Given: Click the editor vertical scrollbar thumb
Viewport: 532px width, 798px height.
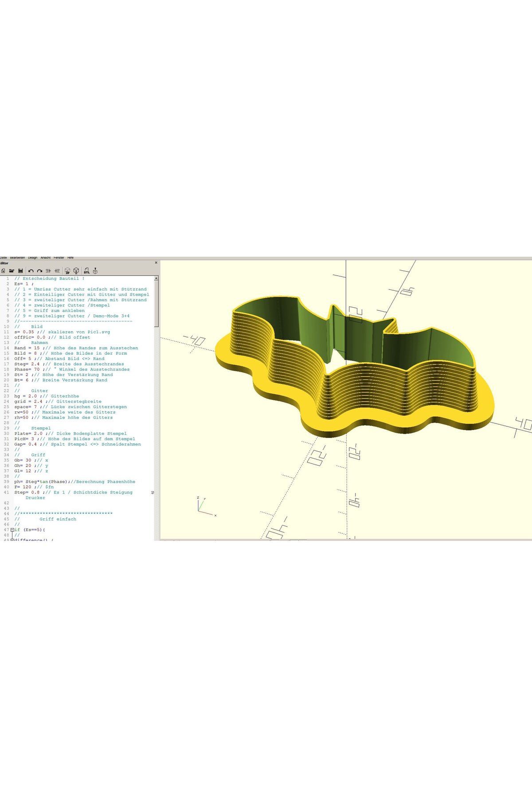Looking at the screenshot, I should [156, 304].
